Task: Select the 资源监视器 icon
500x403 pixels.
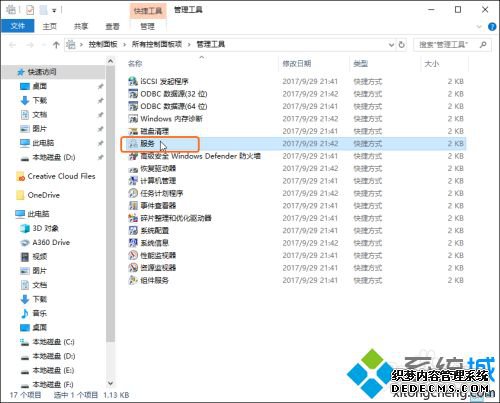Action: (x=133, y=268)
